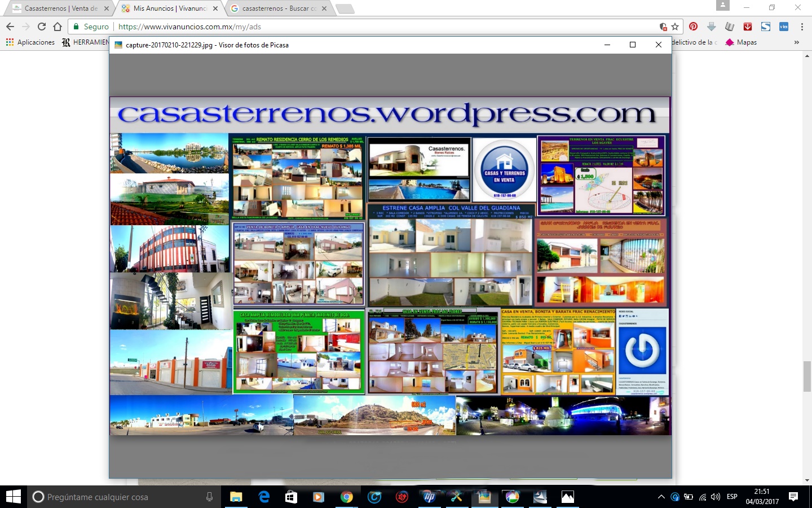Click the Estrene Casa Amplia Valle del Guadiana collage

point(451,255)
